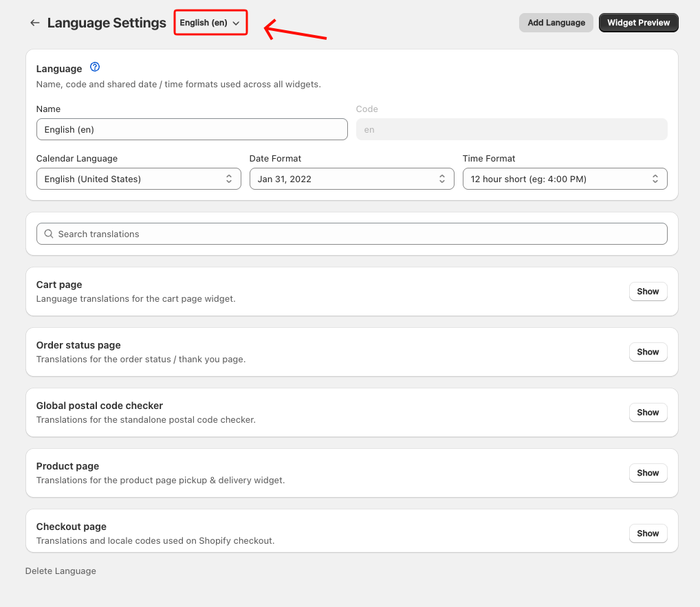
Task: Open the English (en) language switcher dropdown
Action: point(210,23)
